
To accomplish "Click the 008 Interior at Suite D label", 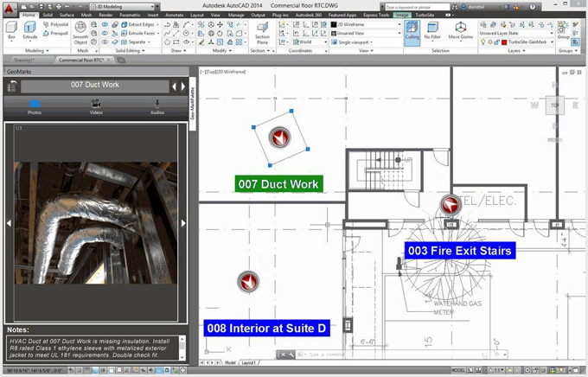I will tap(266, 329).
